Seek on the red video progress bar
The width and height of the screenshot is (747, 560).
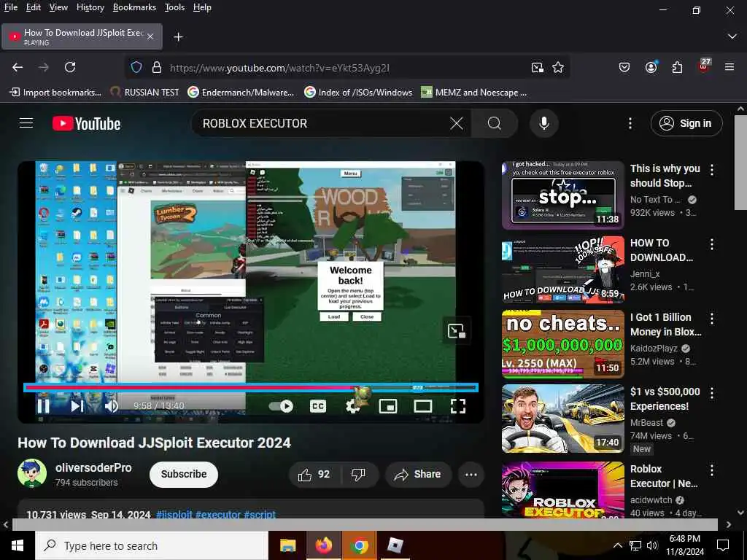tap(251, 388)
